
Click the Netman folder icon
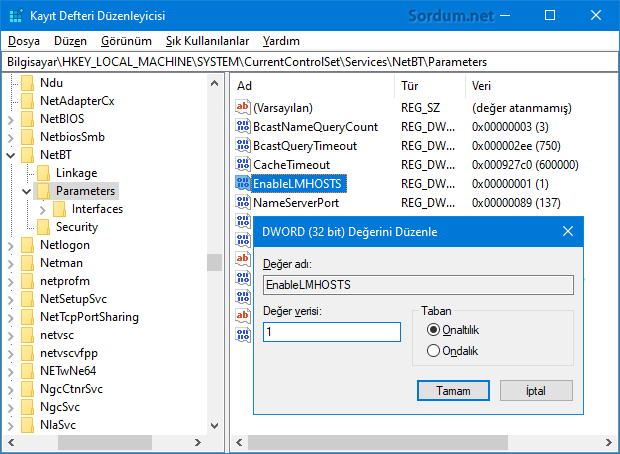coord(28,263)
